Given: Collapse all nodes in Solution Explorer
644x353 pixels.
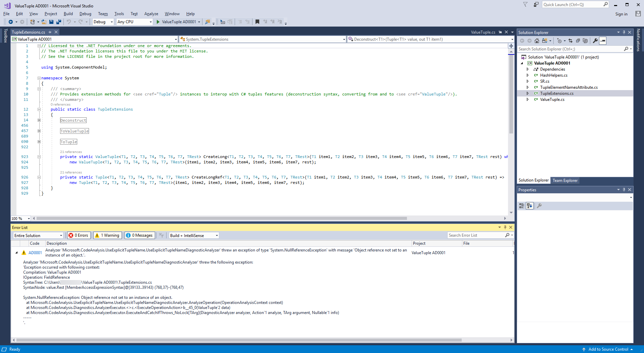Looking at the screenshot, I should [x=578, y=41].
